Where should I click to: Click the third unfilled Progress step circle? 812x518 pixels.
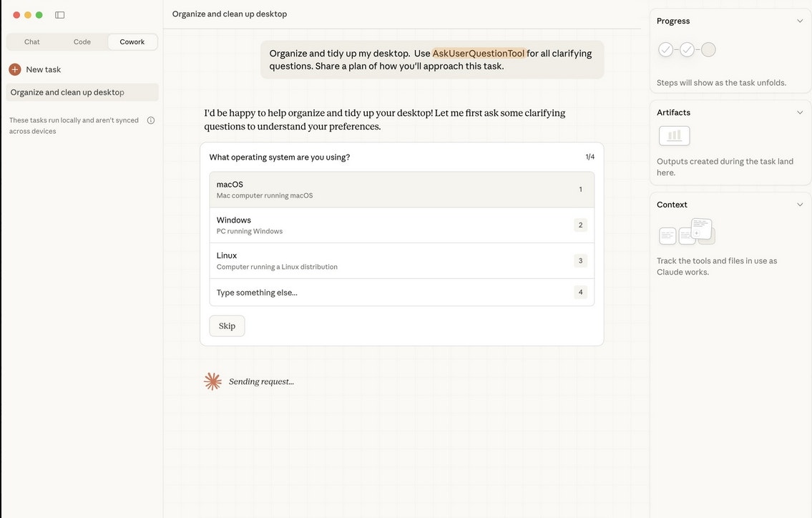(x=708, y=49)
